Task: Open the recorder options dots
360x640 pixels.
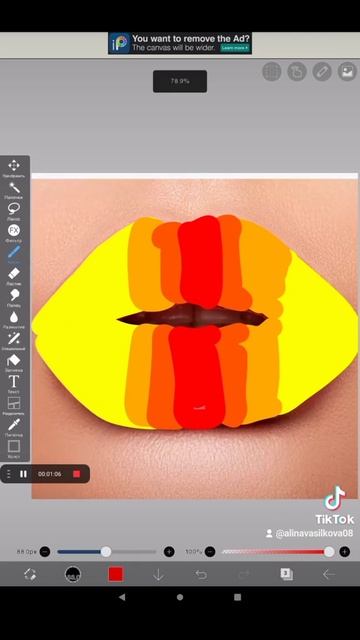Action: point(9,474)
